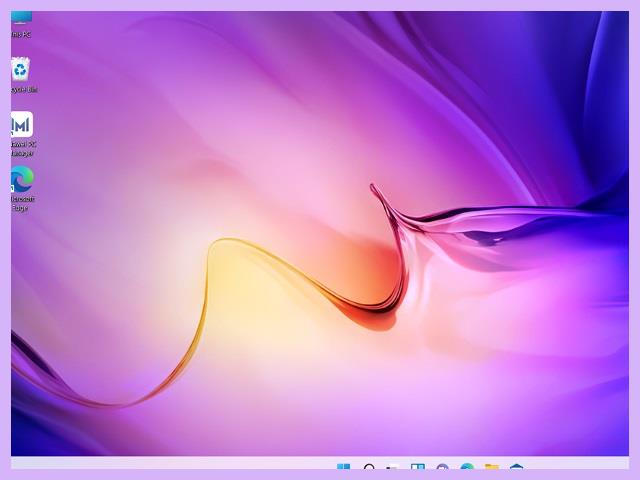This screenshot has height=480, width=640.
Task: Open the Widgets panel from taskbar
Action: [x=418, y=466]
